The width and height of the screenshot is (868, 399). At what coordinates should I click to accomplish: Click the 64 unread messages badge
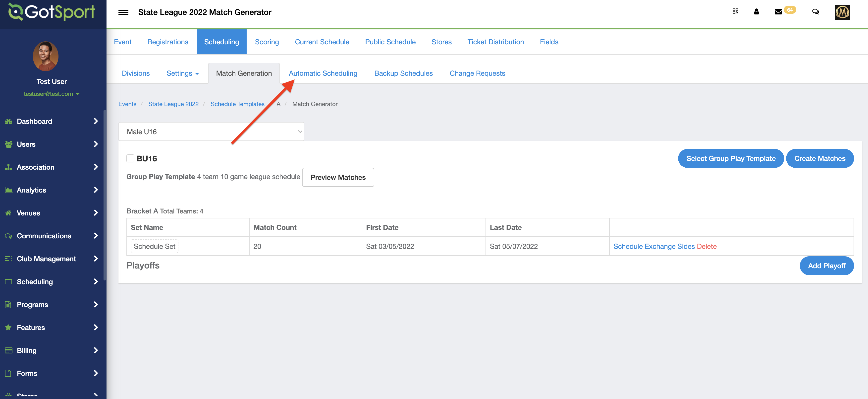tap(790, 10)
